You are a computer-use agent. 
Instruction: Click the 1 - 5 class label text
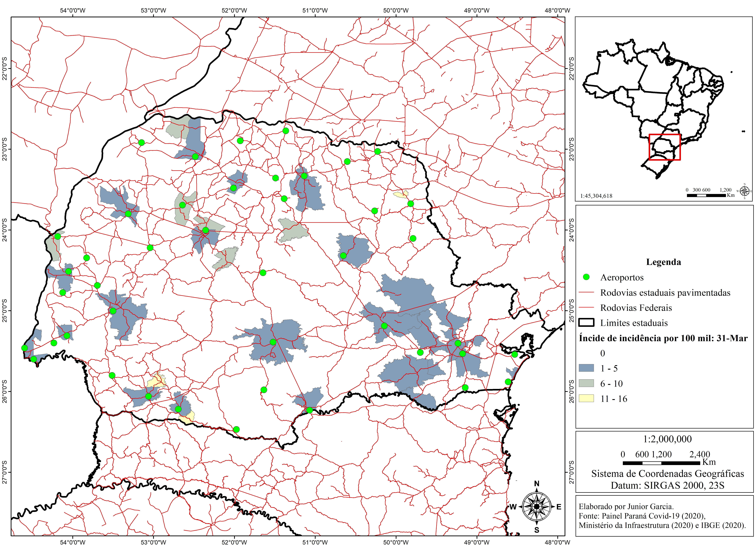tap(609, 368)
